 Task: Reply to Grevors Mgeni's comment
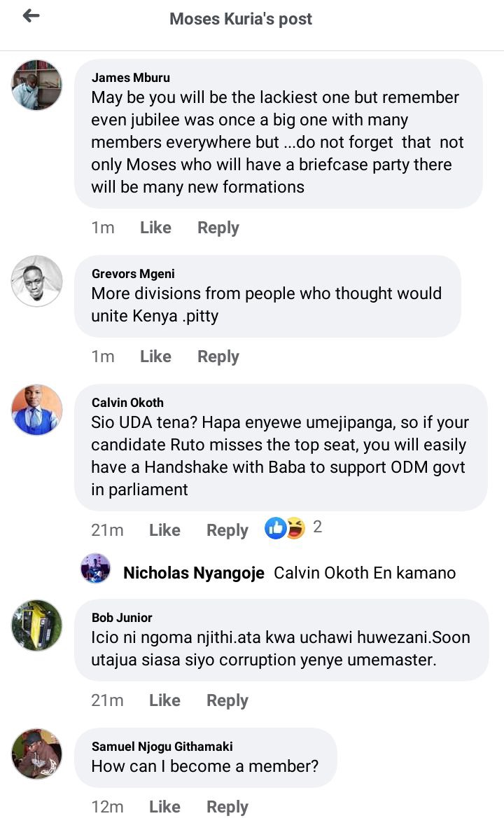(218, 357)
